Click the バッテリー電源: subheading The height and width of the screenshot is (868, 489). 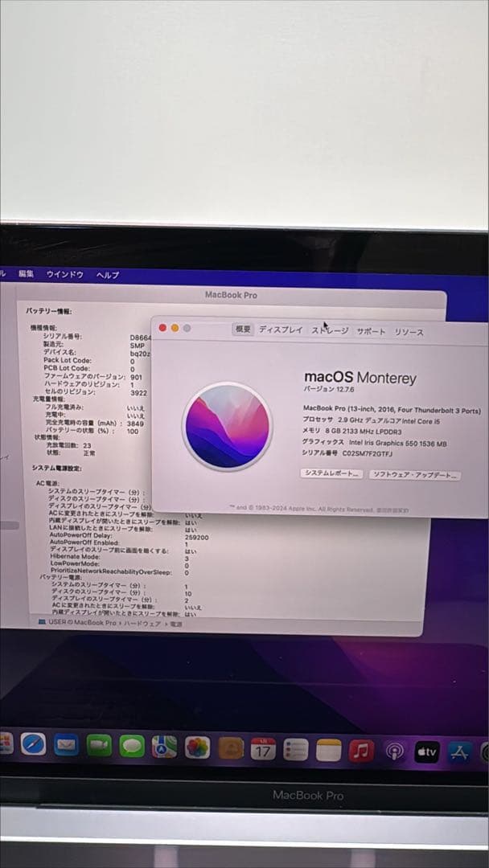60,577
